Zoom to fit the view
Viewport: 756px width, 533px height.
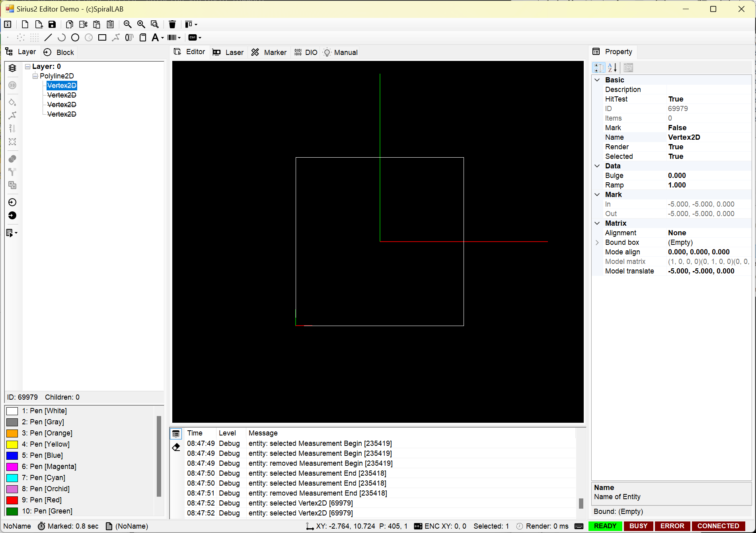pos(155,24)
